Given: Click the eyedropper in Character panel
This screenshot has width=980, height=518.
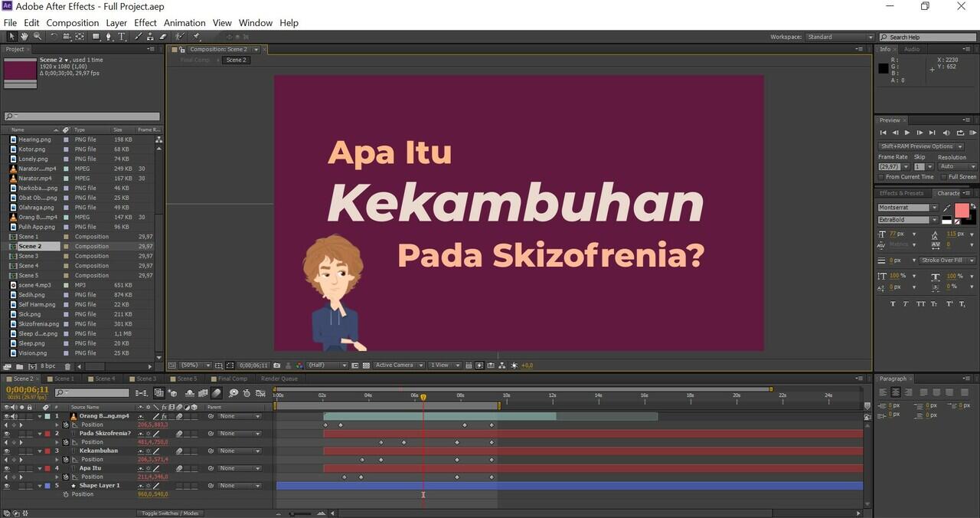Looking at the screenshot, I should click(947, 208).
